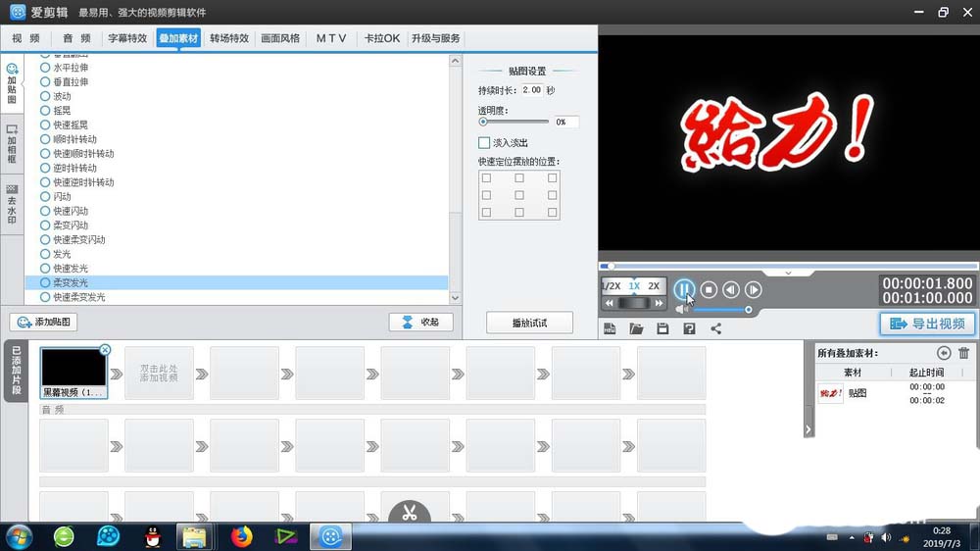Delete overlay material with the trash icon
Viewport: 980px width, 551px height.
pyautogui.click(x=963, y=353)
